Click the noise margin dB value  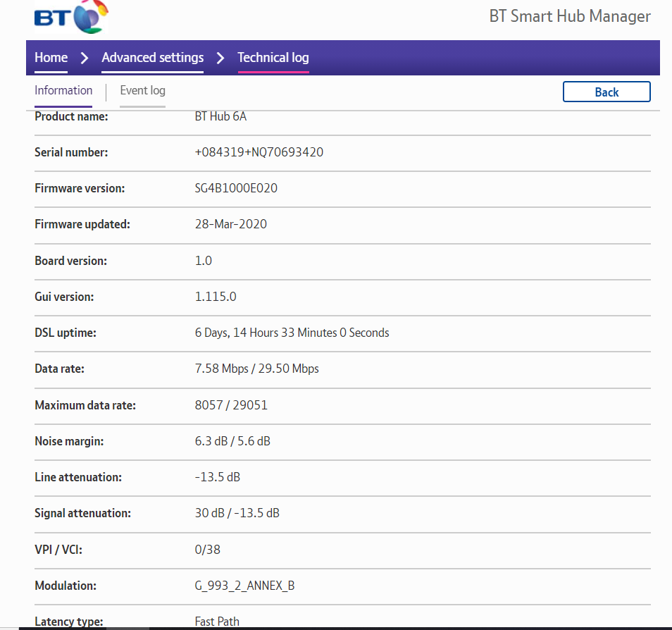coord(232,442)
